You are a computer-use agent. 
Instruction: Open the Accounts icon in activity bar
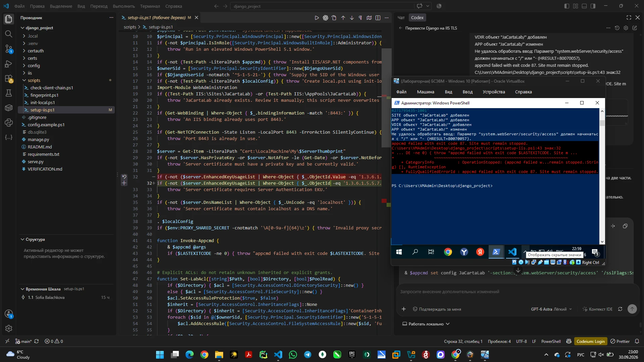click(9, 314)
